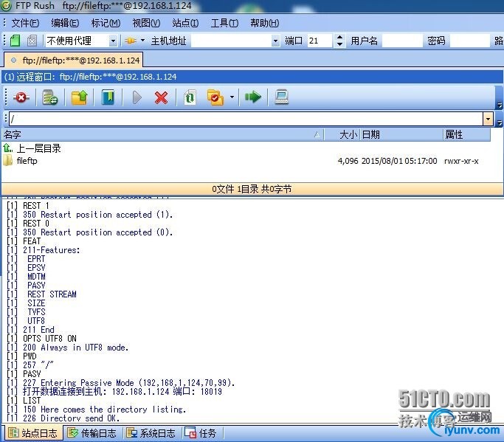
Task: Click the folder with green up arrow icon
Action: coord(79,97)
